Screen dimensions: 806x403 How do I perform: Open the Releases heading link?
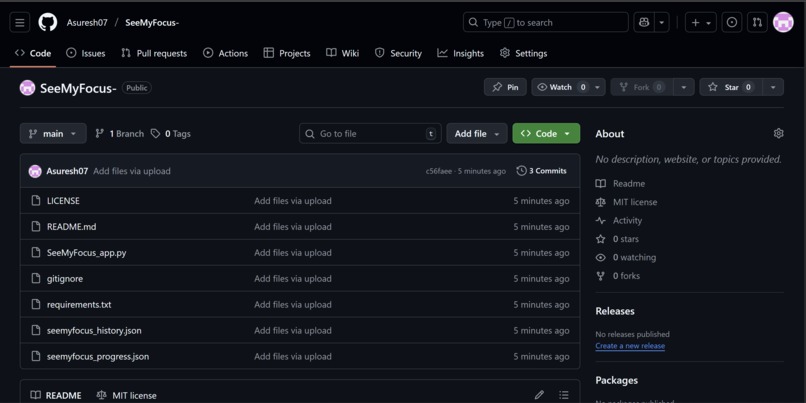tap(615, 311)
